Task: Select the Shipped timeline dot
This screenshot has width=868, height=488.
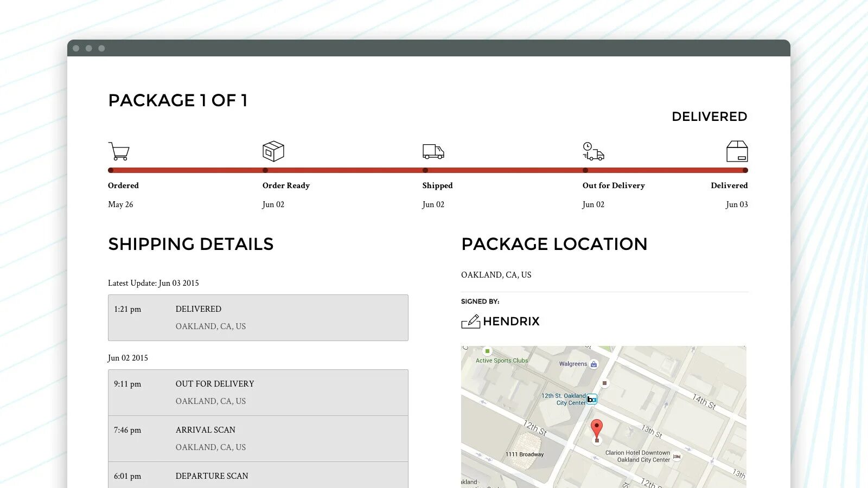Action: [425, 170]
